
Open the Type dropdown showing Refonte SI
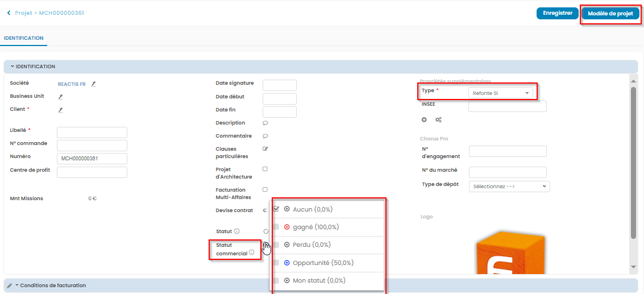501,92
